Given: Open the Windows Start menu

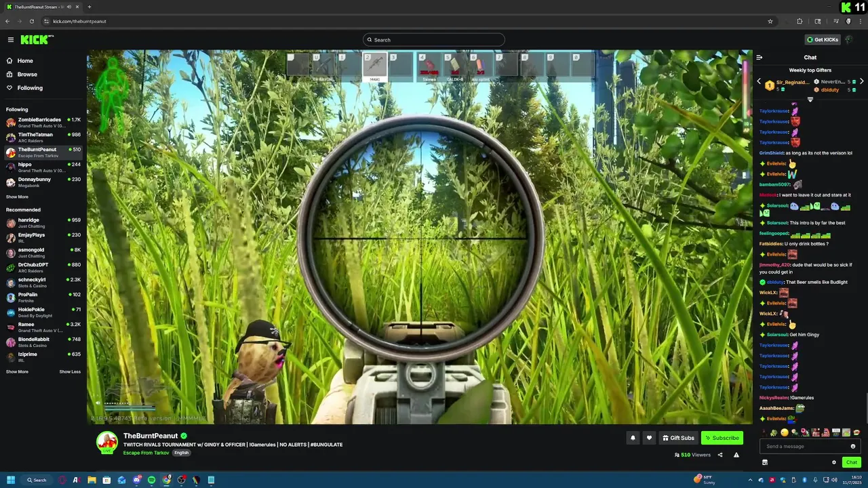Looking at the screenshot, I should click(11, 480).
